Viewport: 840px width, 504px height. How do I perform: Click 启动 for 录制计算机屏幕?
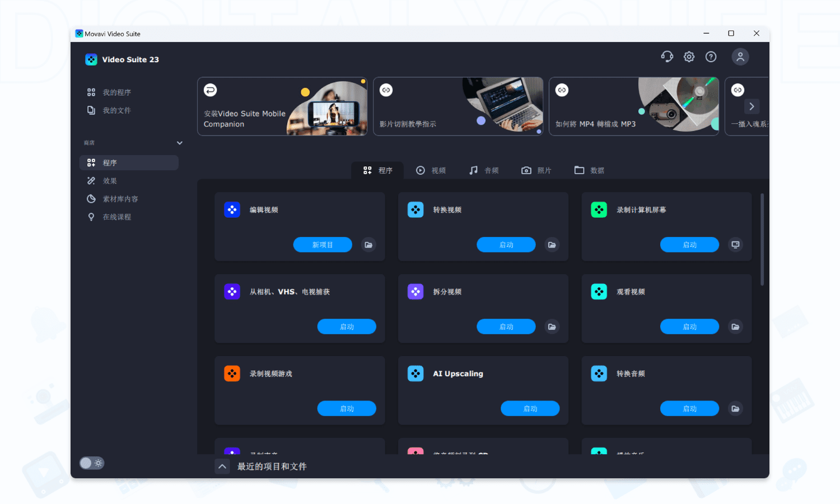689,245
